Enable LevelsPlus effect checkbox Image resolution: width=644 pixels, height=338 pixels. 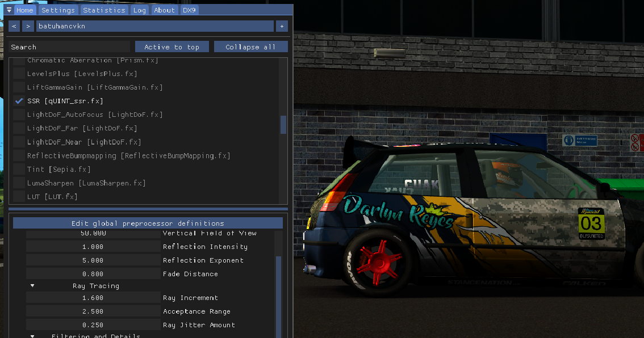coord(19,74)
